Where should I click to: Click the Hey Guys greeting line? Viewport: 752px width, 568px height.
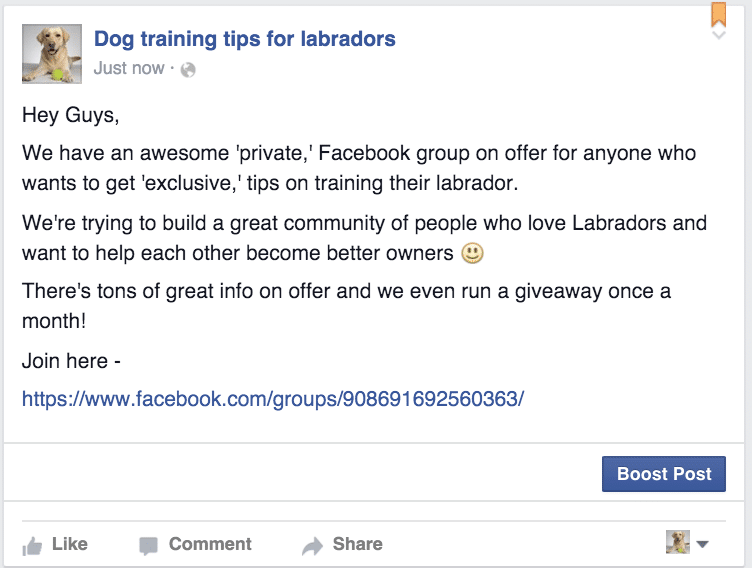[70, 116]
